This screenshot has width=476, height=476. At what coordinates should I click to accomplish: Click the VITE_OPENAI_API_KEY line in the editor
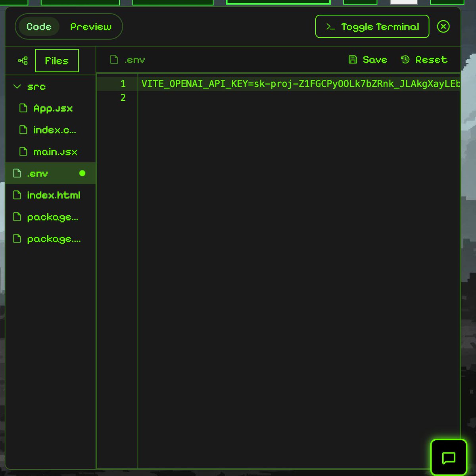(x=301, y=84)
